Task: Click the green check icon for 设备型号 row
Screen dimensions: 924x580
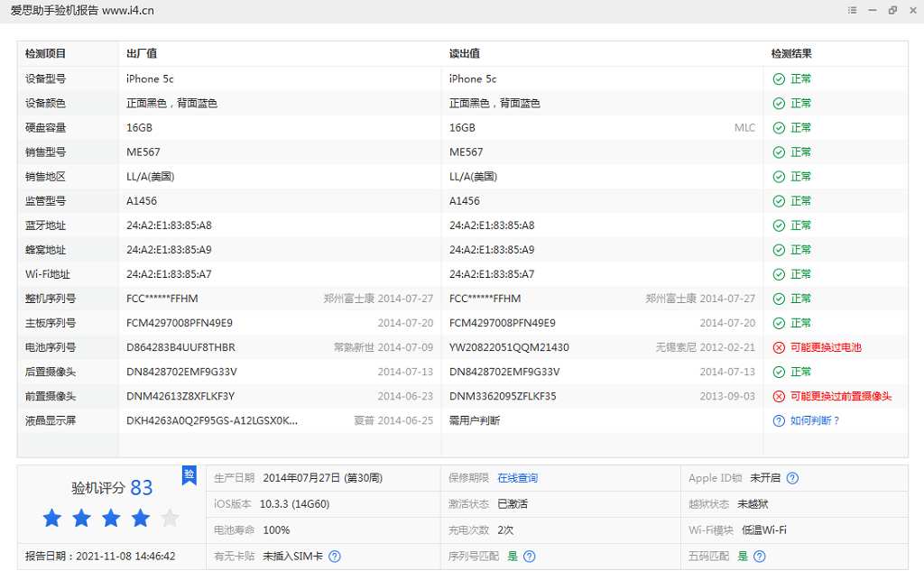Action: tap(779, 78)
